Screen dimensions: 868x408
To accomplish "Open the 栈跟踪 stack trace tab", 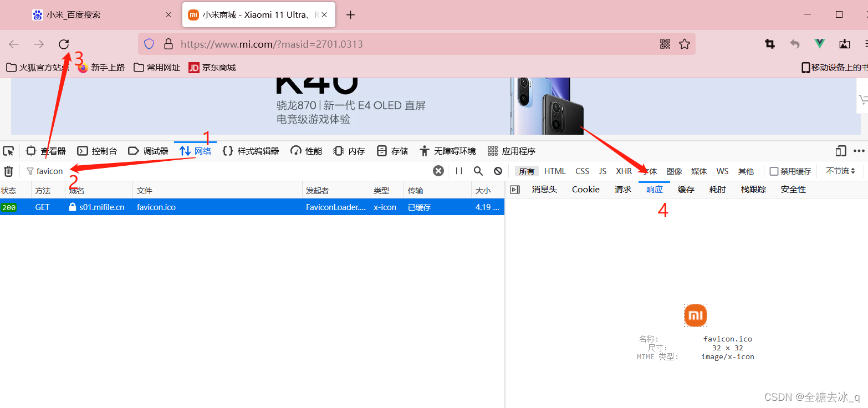I will pyautogui.click(x=753, y=190).
